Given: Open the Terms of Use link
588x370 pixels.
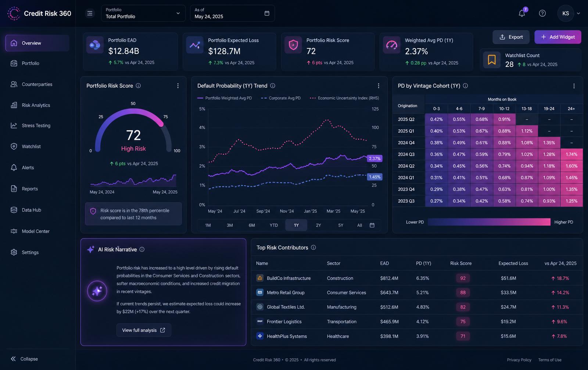Looking at the screenshot, I should click(550, 360).
